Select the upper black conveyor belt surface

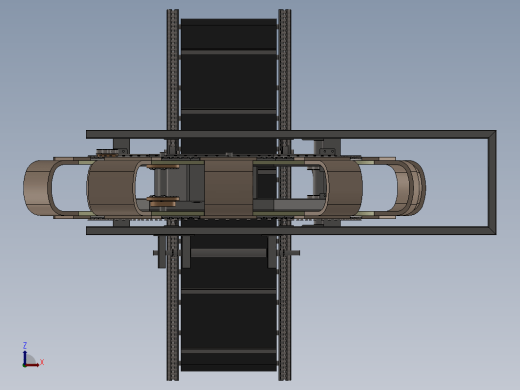point(229,75)
